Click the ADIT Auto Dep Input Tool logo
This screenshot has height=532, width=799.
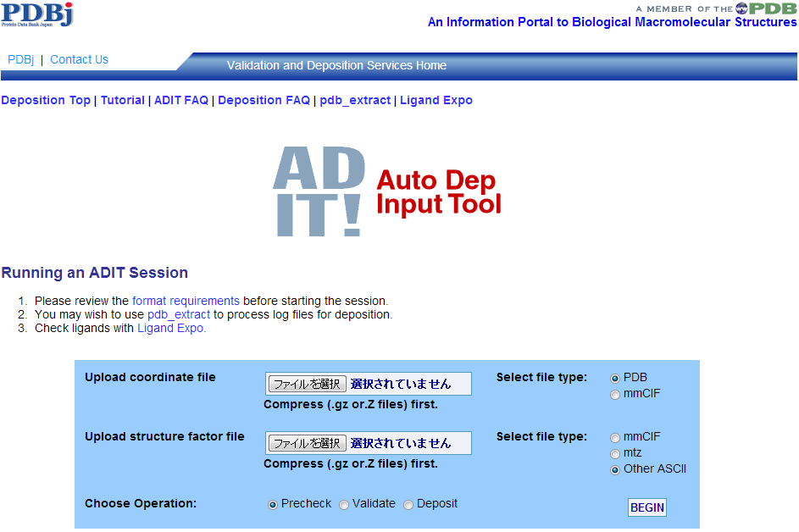coord(387,191)
